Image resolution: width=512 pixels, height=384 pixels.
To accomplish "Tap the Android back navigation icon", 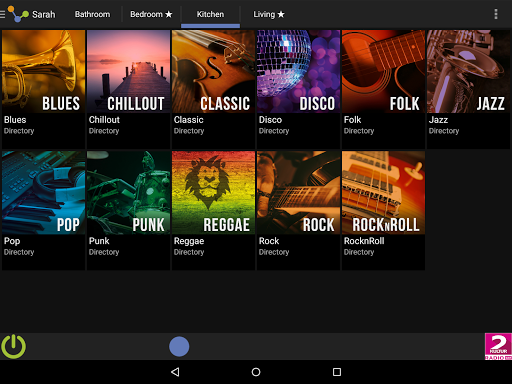I will pos(175,372).
